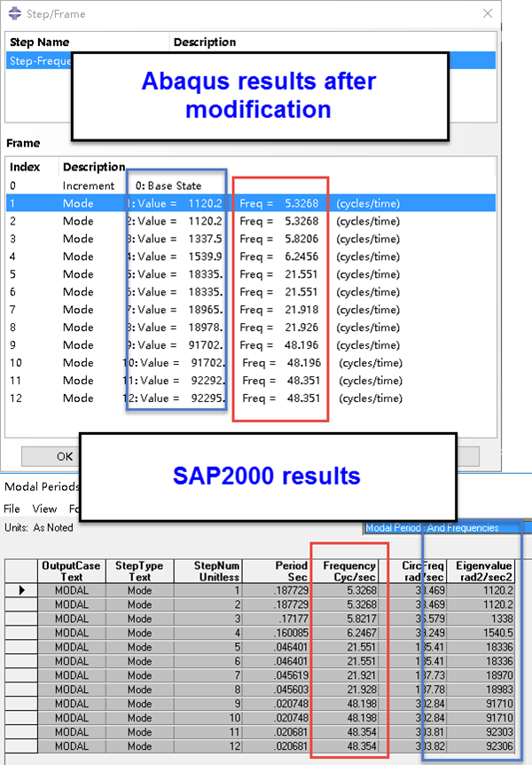This screenshot has height=765, width=532.
Task: Select the Step-Frequency step row
Action: click(x=251, y=61)
